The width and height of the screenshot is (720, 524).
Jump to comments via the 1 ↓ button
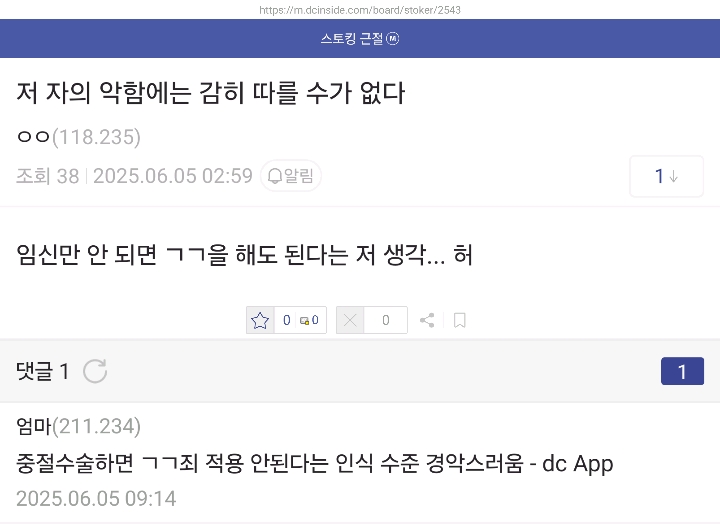pos(666,176)
